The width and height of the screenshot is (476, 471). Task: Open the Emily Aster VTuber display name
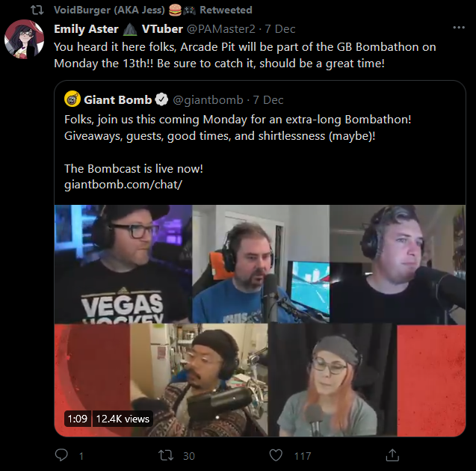click(x=118, y=29)
